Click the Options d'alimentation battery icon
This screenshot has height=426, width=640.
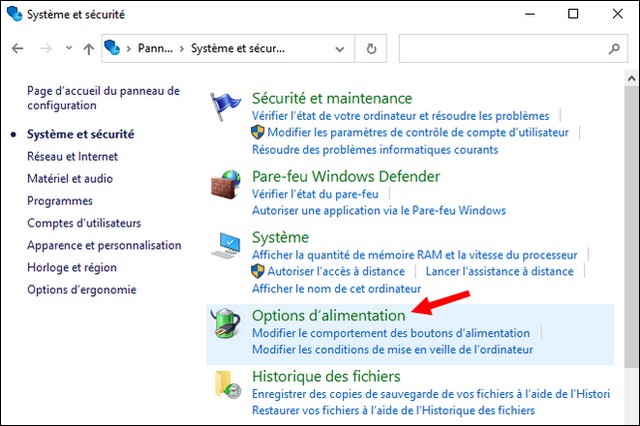pos(225,323)
